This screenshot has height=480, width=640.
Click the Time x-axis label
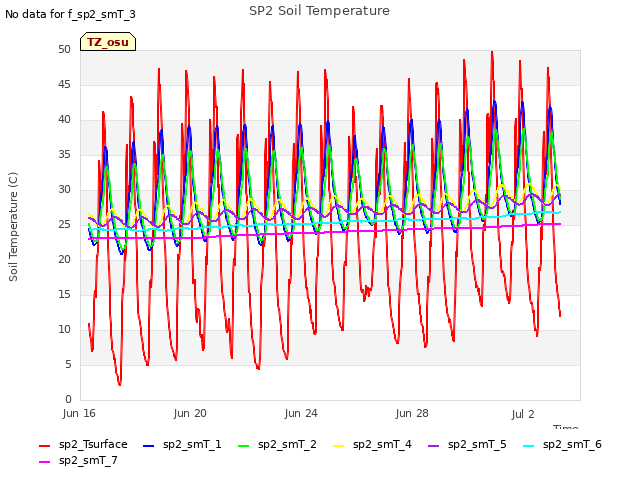(x=566, y=427)
